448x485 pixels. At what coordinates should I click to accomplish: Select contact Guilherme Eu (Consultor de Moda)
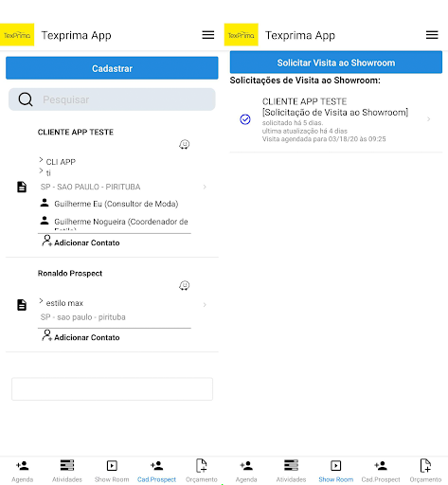tap(109, 204)
